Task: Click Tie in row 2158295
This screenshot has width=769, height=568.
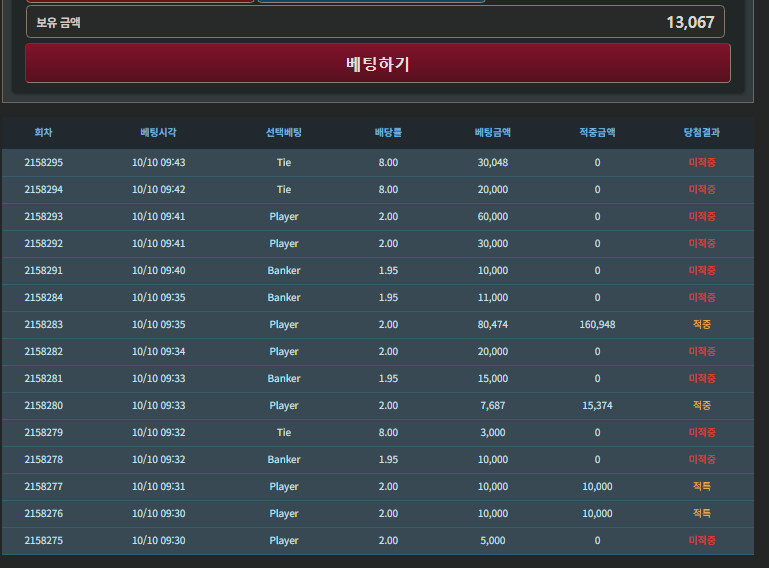Action: [284, 162]
